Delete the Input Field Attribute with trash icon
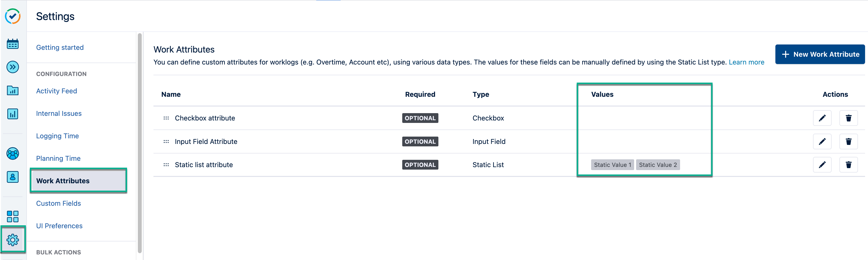868x260 pixels. point(849,141)
